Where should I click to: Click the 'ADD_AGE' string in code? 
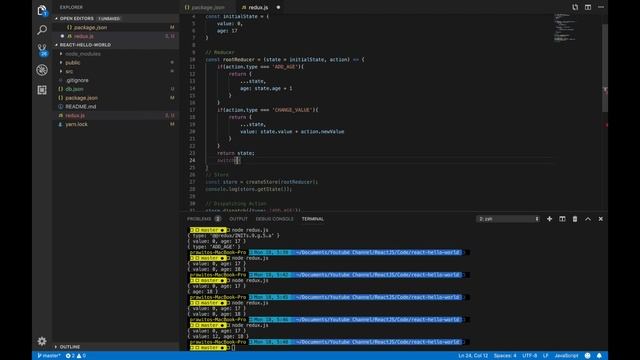(284, 67)
